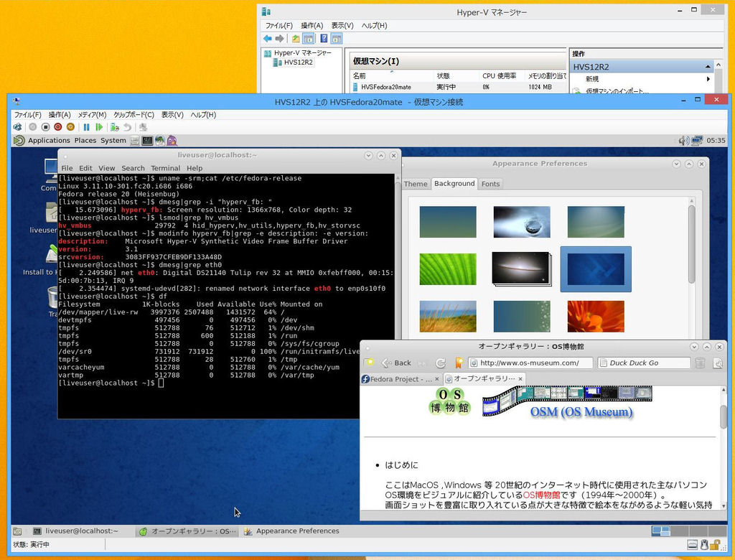Click the Ctrl+Alt+Del icon in VM connection toolbar
This screenshot has width=735, height=560.
[17, 127]
